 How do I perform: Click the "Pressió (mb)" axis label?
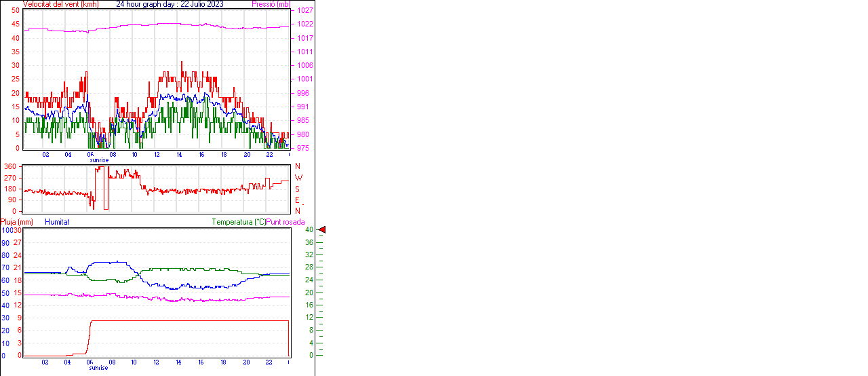click(x=271, y=4)
